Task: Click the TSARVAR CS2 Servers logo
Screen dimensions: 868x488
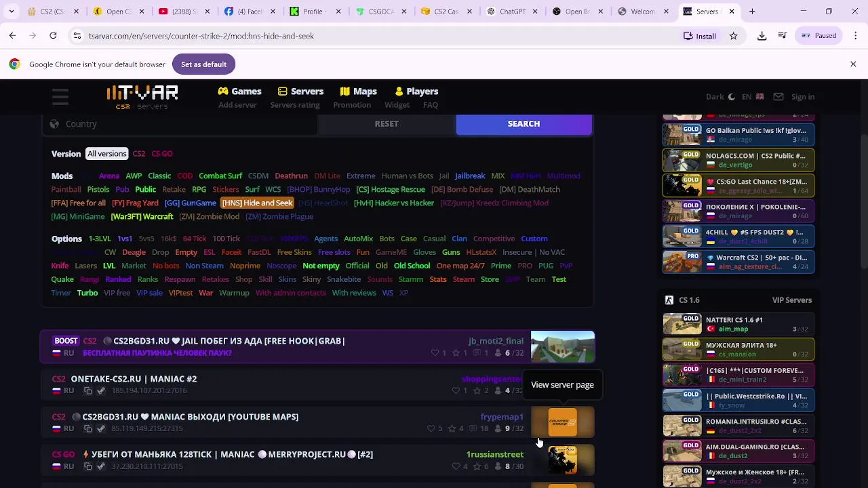Action: 142,97
